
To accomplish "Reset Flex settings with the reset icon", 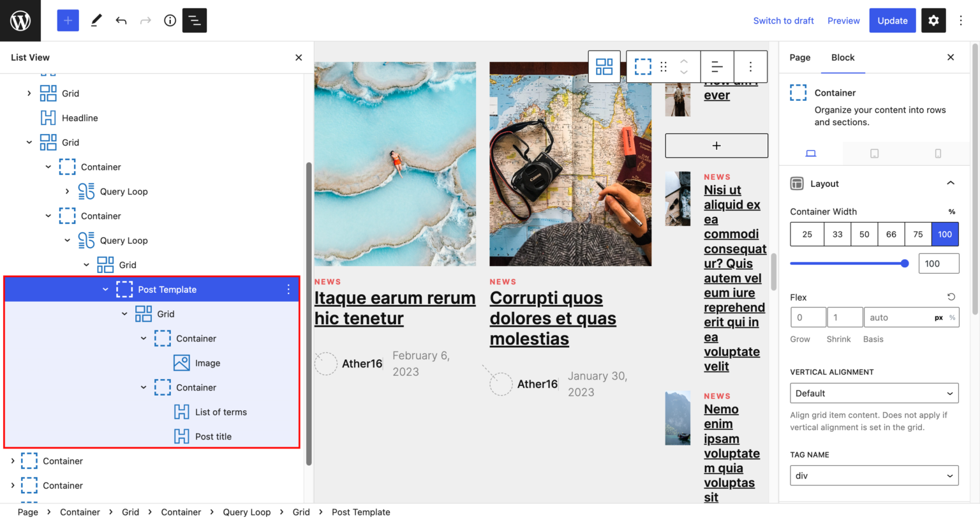I will 951,297.
